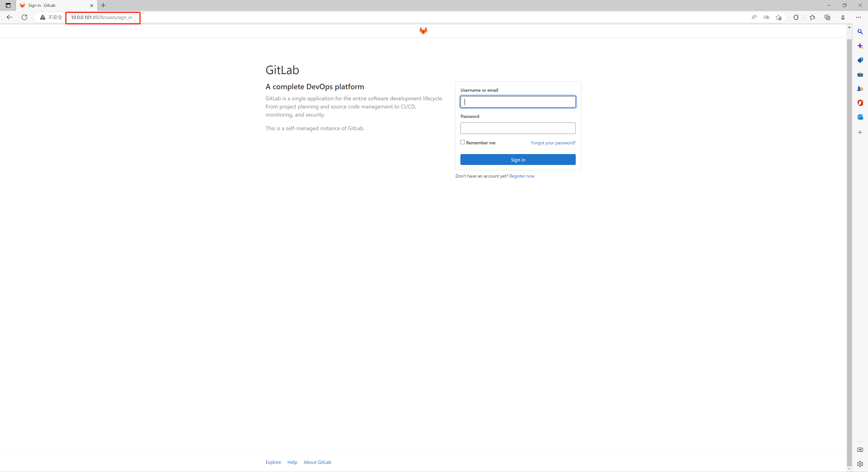Click the not-secure warning triangle icon
Screen dimensions: 868x472
click(42, 17)
